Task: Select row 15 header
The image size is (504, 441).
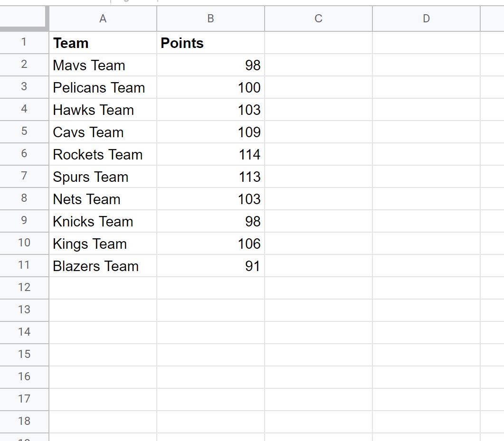Action: tap(24, 355)
